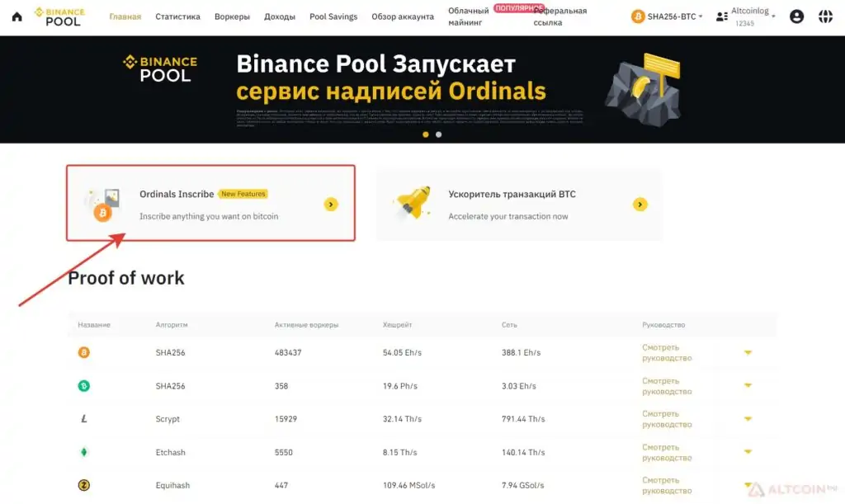The image size is (845, 504).
Task: Click the Ordinals Inscribe picture and bitcoin icon
Action: pos(102,205)
